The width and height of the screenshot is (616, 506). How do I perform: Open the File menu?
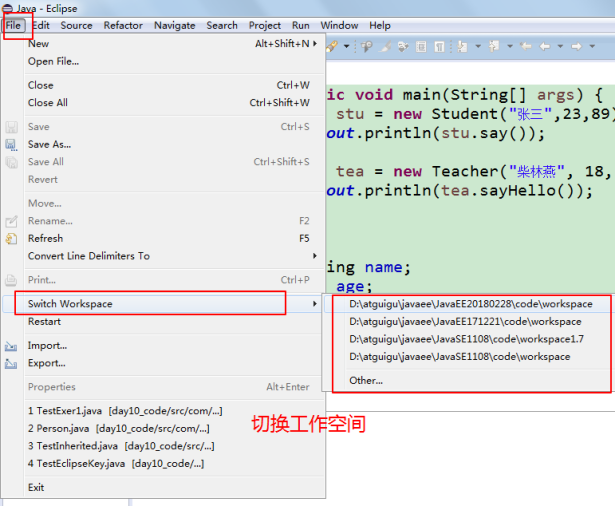13,26
